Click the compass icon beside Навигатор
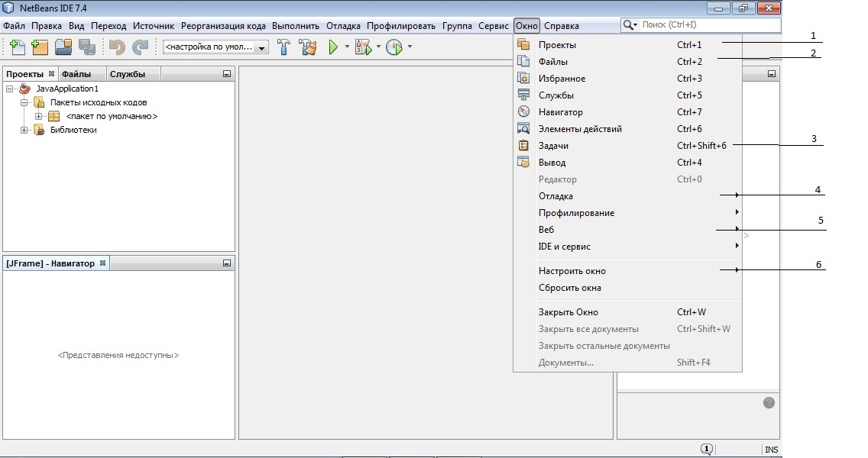868x458 pixels. coord(523,111)
